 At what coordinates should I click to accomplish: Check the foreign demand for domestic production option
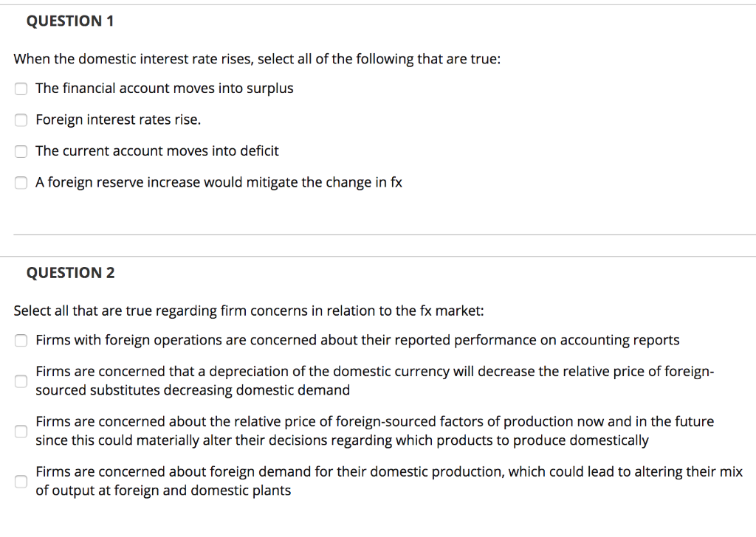coord(21,482)
